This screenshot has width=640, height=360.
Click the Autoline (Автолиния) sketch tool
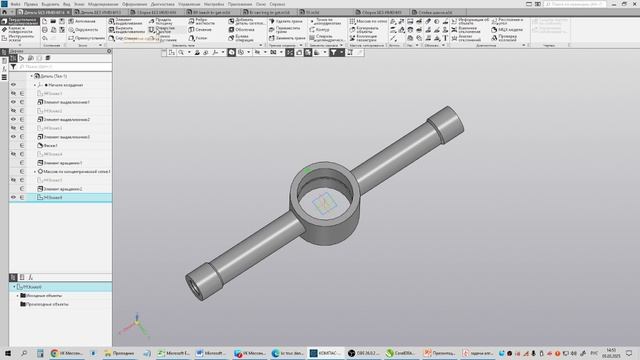coord(82,21)
